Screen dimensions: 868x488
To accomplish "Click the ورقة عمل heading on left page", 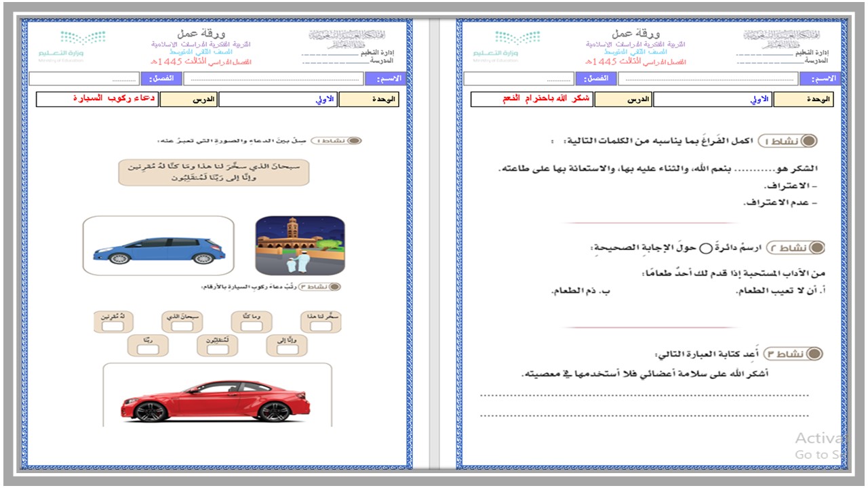I will 201,33.
